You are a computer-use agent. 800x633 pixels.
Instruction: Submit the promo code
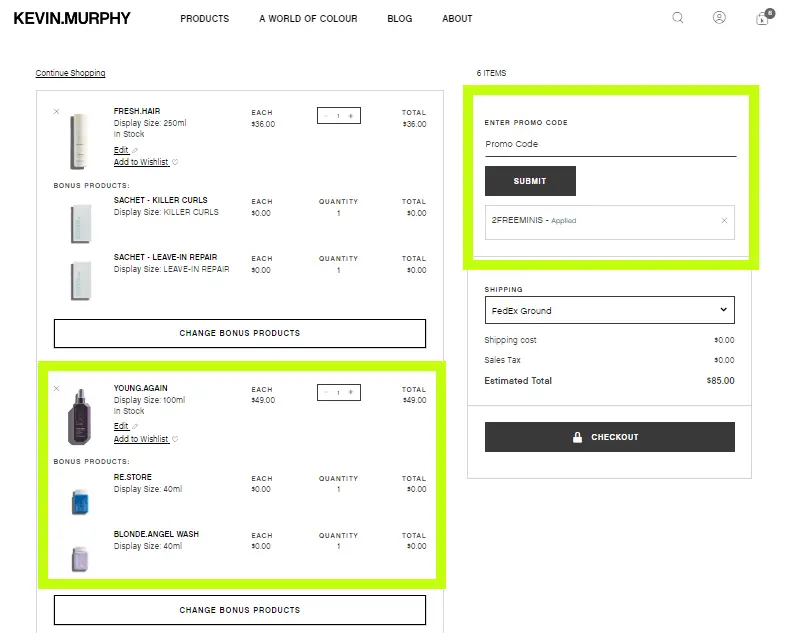click(x=530, y=181)
